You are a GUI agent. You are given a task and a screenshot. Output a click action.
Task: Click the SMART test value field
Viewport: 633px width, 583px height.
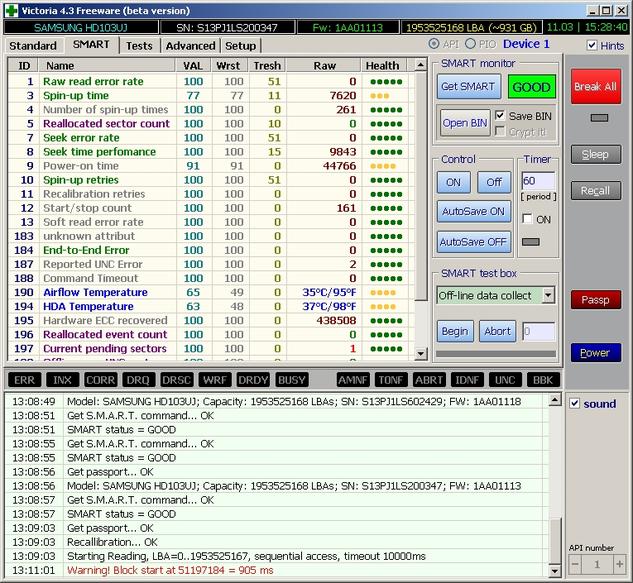pos(539,331)
